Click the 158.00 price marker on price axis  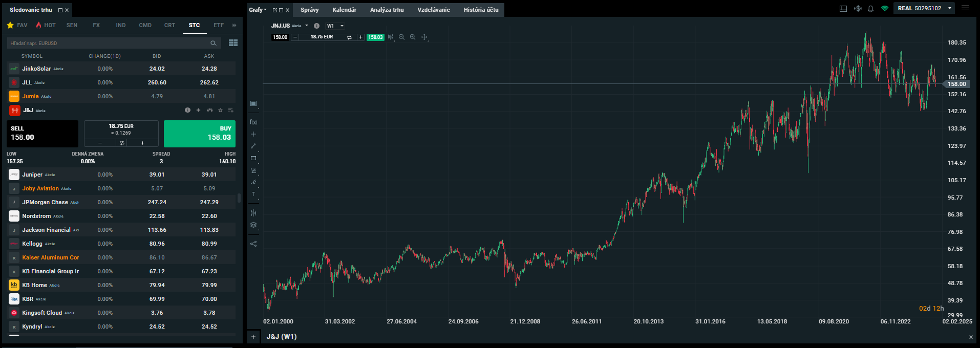(x=956, y=84)
